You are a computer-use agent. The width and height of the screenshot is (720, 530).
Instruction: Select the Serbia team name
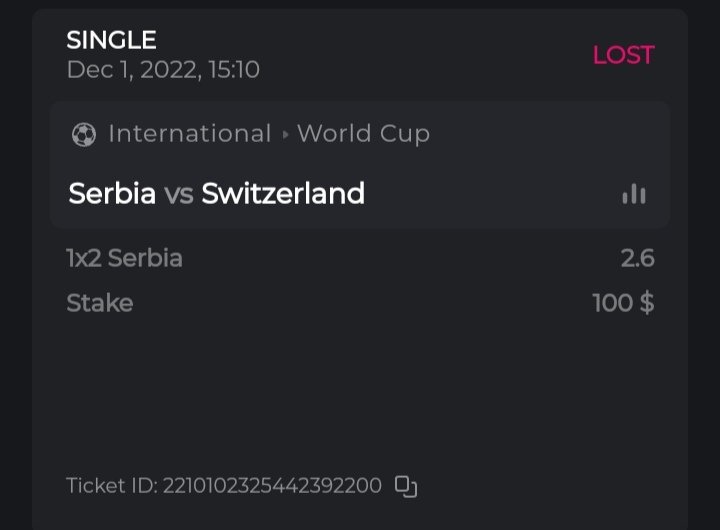pos(112,193)
